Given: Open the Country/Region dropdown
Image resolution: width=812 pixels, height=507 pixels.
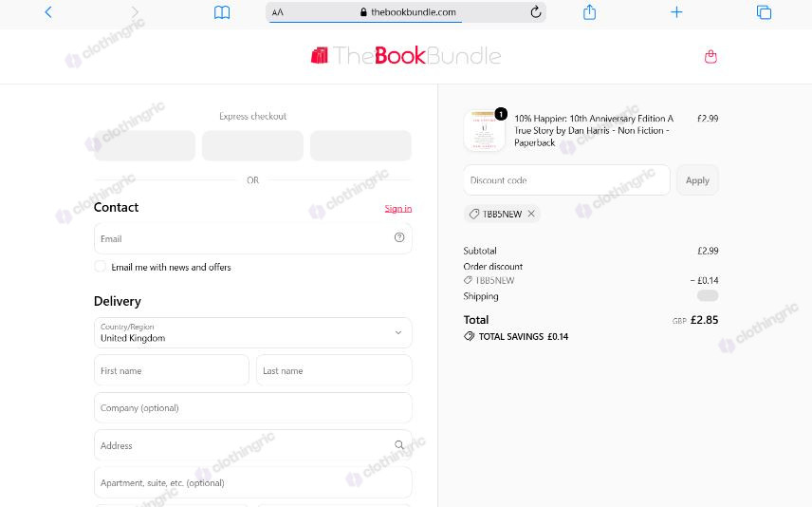Looking at the screenshot, I should coord(252,333).
